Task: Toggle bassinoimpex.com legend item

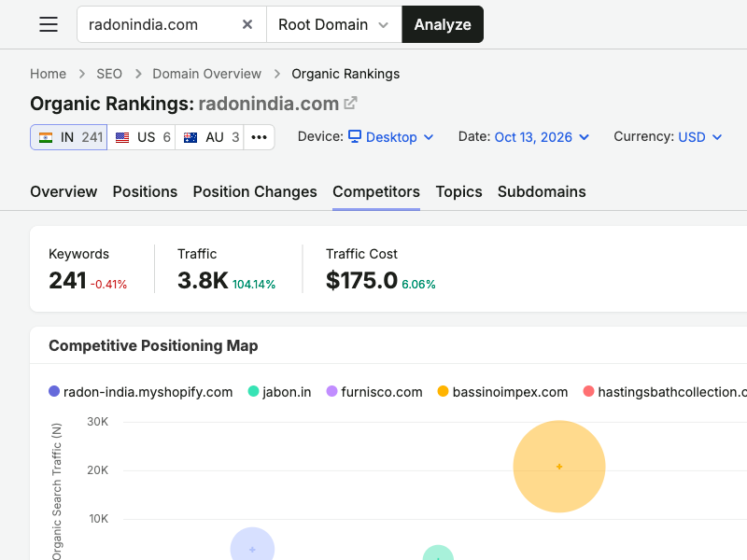Action: point(502,392)
